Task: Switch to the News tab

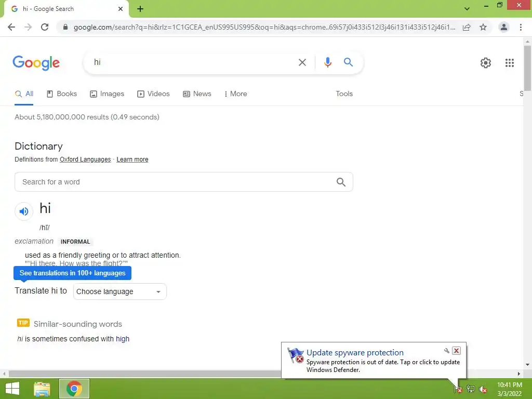Action: (x=197, y=94)
